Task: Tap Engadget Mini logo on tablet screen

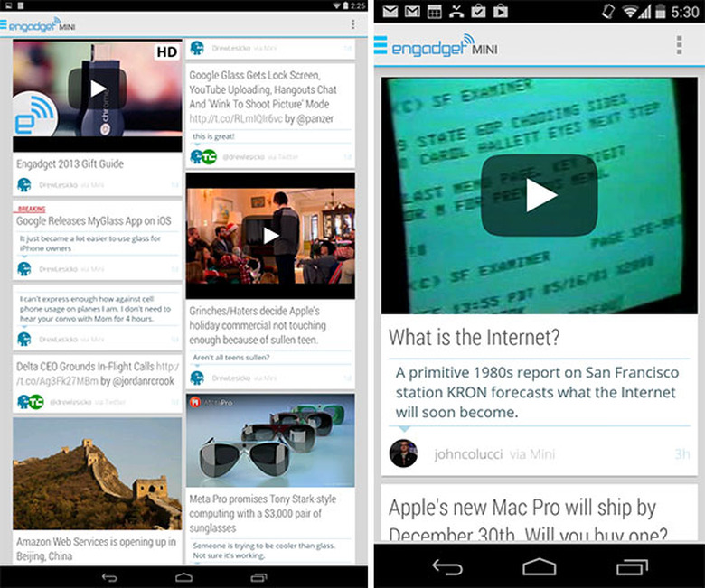Action: tap(42, 24)
